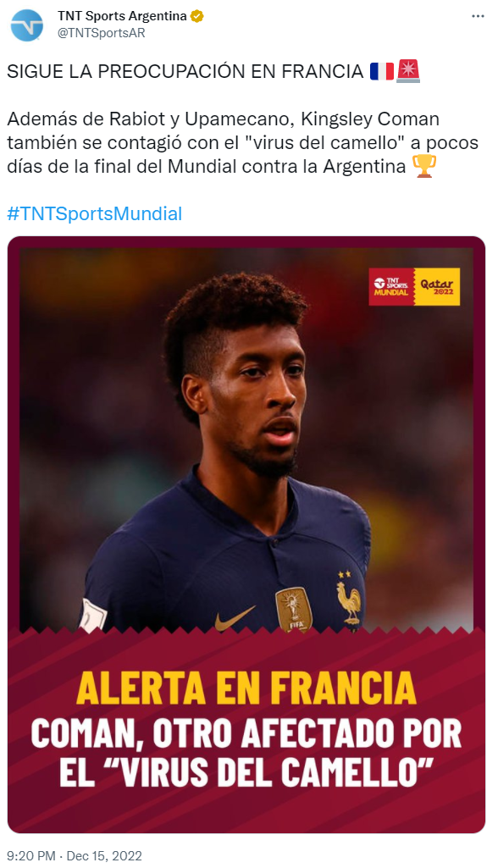Click the red siren emoji

pyautogui.click(x=407, y=71)
